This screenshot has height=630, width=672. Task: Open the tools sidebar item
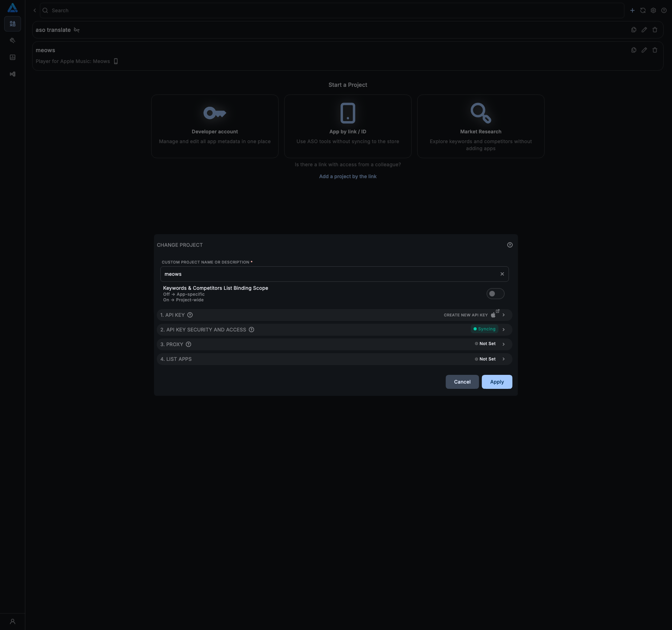pyautogui.click(x=13, y=41)
